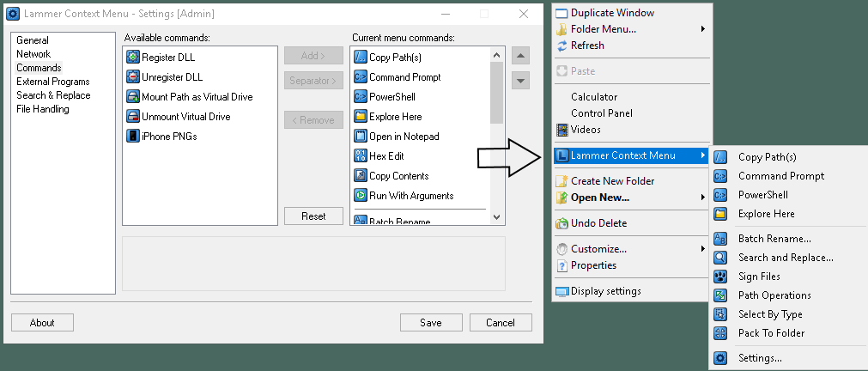
Task: Click the Hex Edit icon
Action: pos(361,156)
